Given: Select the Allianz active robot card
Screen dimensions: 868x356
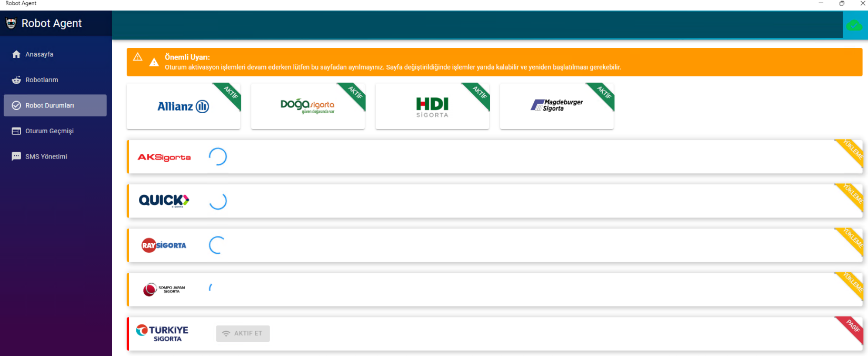Looking at the screenshot, I should 183,106.
